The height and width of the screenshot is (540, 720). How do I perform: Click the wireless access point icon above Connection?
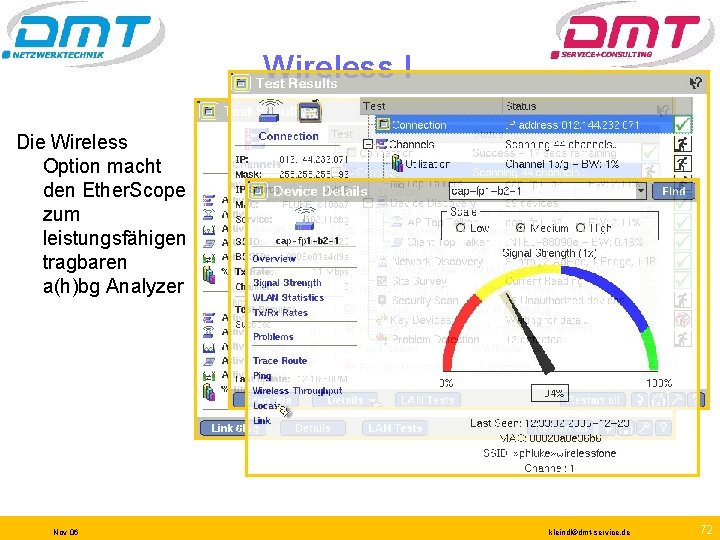coord(270,111)
